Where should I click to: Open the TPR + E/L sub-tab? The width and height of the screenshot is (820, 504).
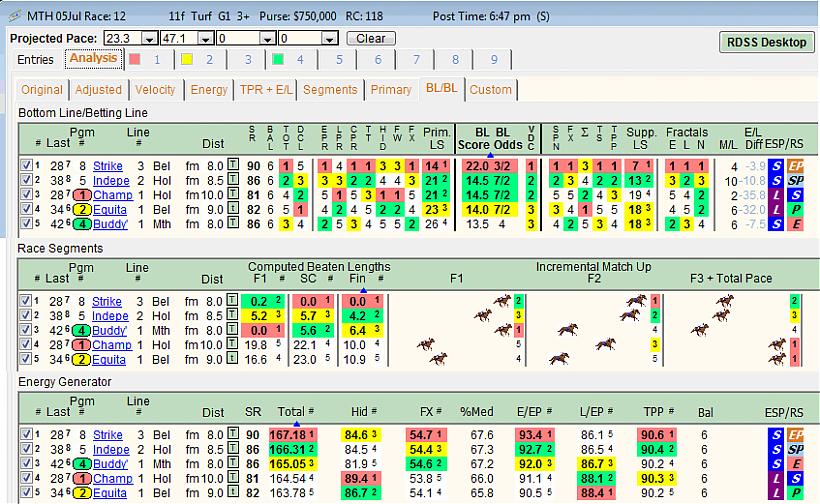click(266, 89)
